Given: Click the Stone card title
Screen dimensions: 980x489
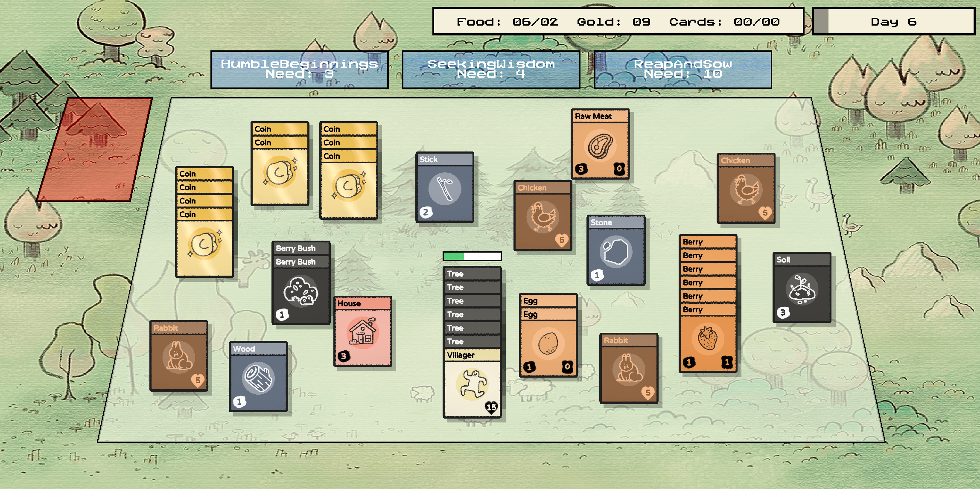Looking at the screenshot, I should (x=601, y=222).
